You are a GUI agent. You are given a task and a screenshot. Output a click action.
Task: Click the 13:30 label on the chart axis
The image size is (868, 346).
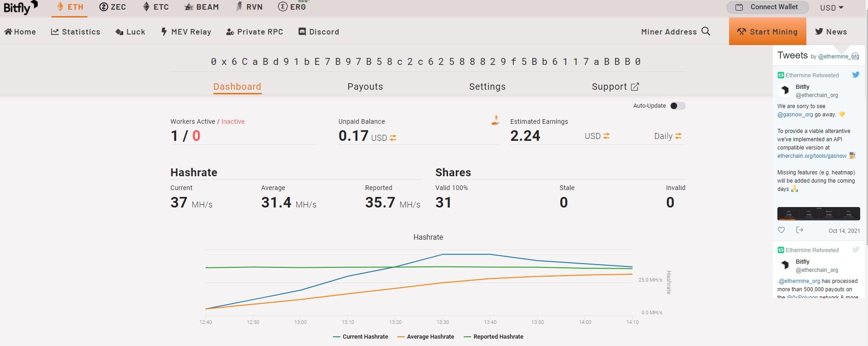pos(443,322)
